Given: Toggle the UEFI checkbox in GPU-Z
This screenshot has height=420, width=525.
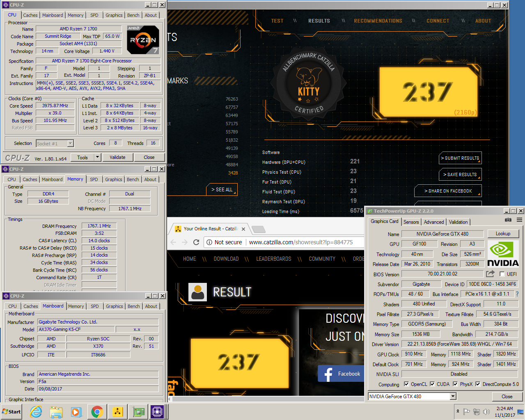Looking at the screenshot, I should point(502,274).
